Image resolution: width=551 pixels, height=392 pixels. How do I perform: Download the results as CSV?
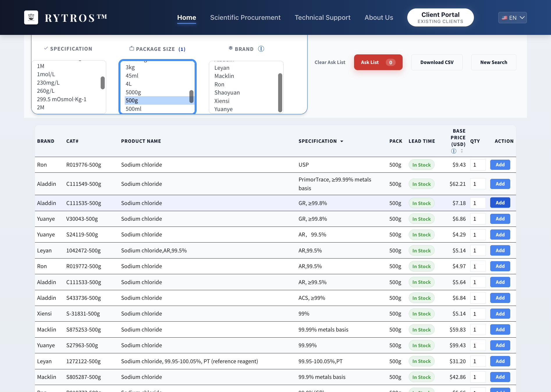coord(437,62)
